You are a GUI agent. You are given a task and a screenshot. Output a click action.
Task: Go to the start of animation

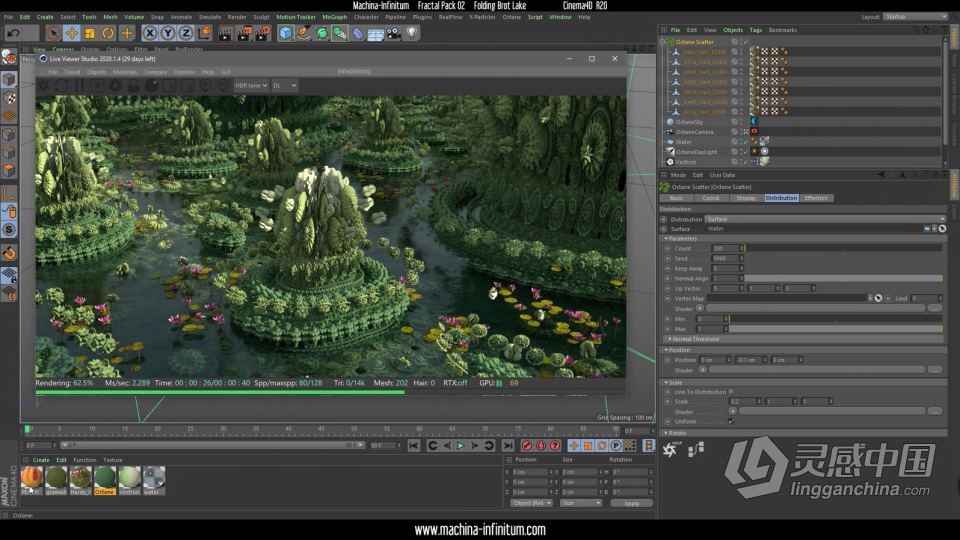(414, 446)
